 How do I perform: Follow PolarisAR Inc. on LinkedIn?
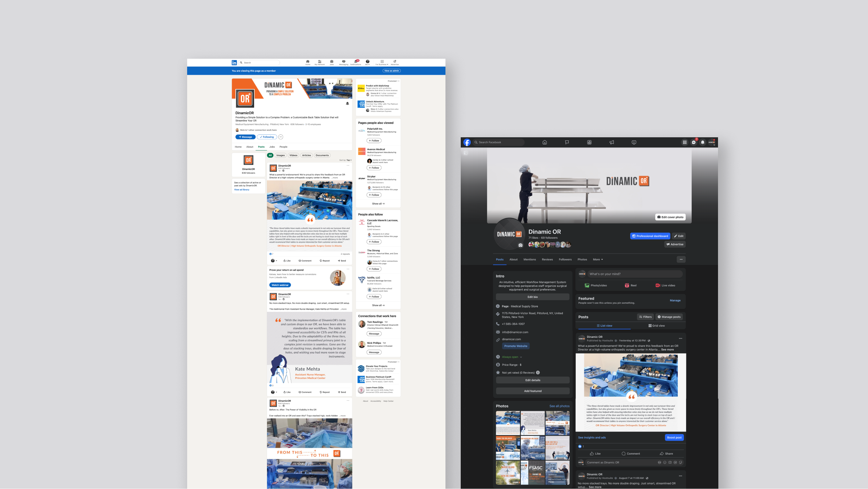[374, 141]
